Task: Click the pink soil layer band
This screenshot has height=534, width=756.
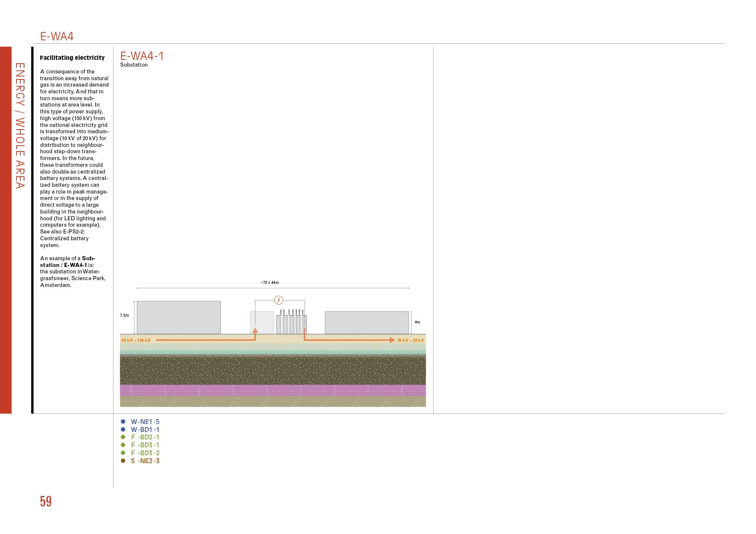Action: [273, 390]
